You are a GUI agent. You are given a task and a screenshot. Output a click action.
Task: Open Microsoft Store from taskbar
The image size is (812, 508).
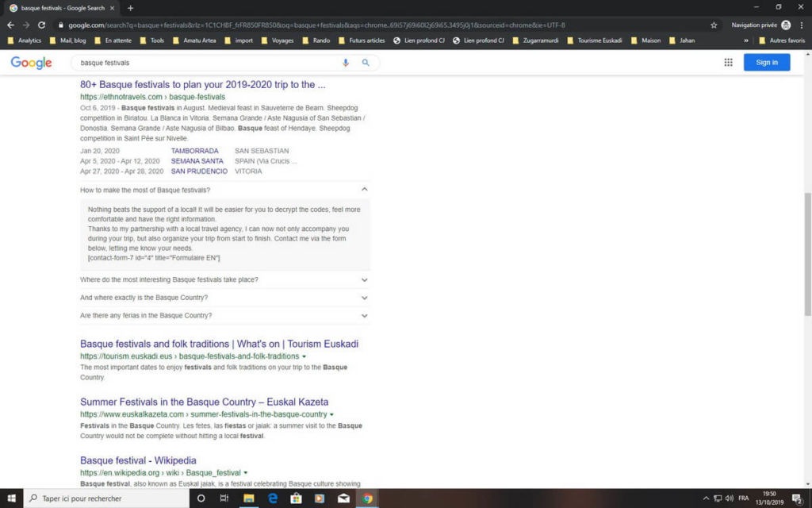pyautogui.click(x=296, y=498)
